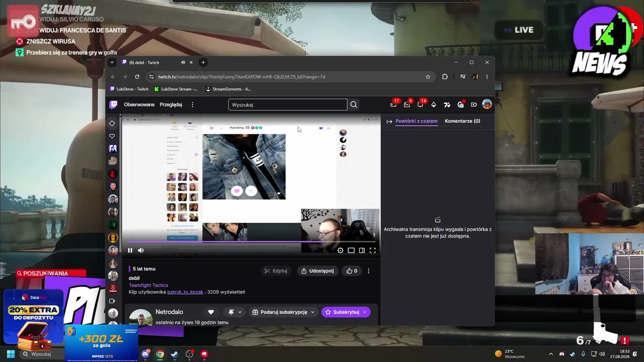Viewport: 644px width, 362px height.
Task: Open the weather widget showing 23°C
Action: (510, 354)
